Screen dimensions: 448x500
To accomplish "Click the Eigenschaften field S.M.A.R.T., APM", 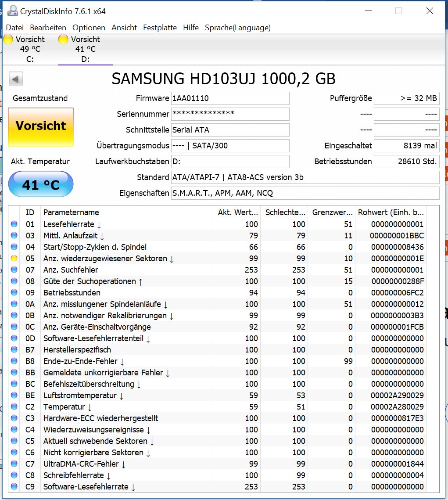I will coord(305,193).
